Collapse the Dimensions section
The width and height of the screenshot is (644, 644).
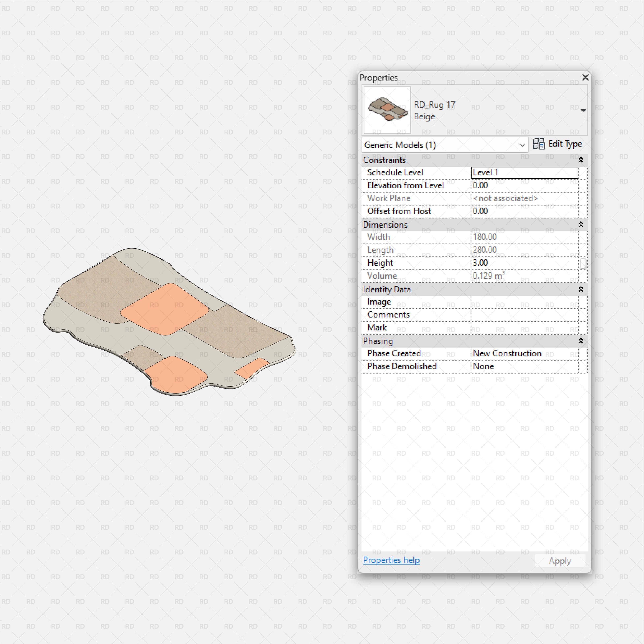pos(580,225)
